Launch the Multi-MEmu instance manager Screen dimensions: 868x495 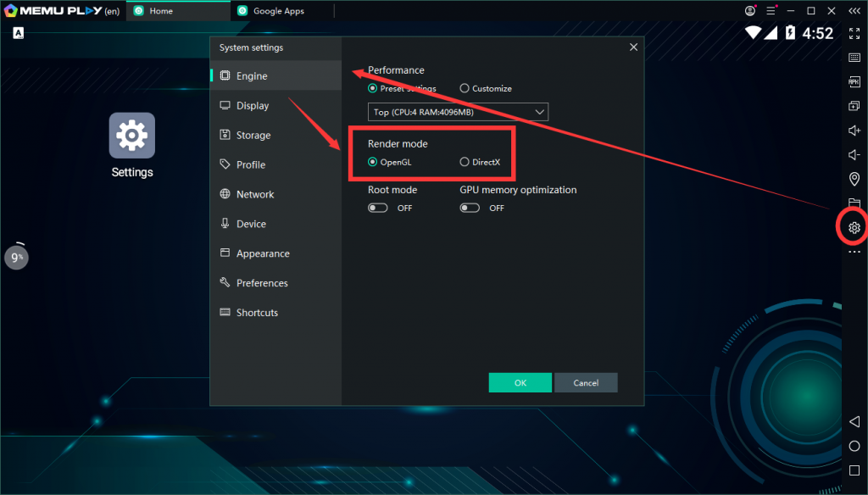(854, 106)
